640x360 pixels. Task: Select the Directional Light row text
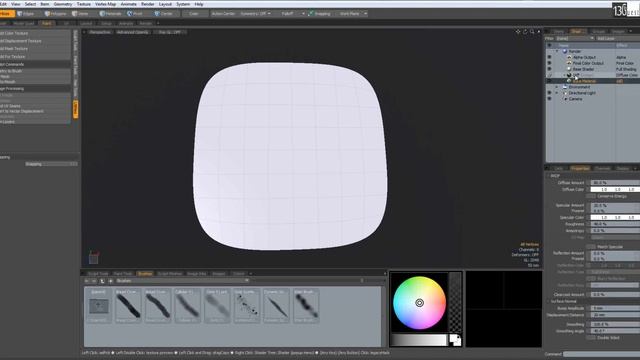582,93
